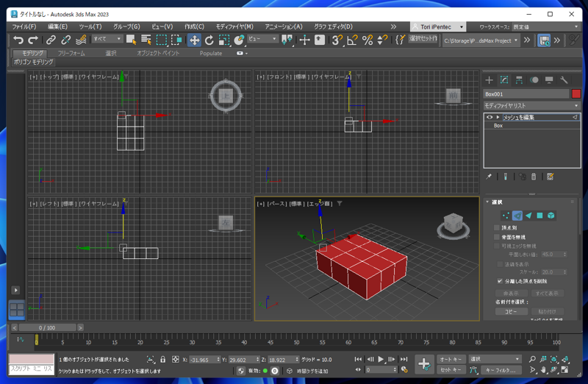Viewport: 588px width, 384px height.
Task: Switch to the フリーフォーム ribbon tab
Action: coord(71,53)
